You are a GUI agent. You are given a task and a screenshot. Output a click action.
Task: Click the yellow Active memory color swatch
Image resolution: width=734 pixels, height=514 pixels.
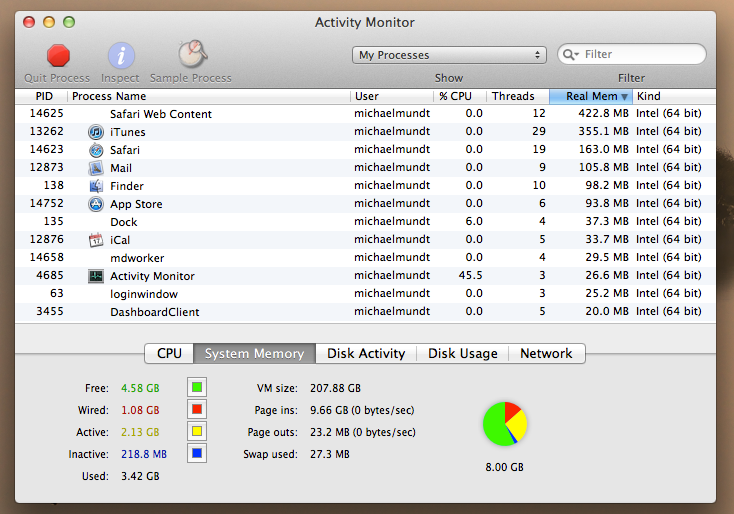coord(197,432)
